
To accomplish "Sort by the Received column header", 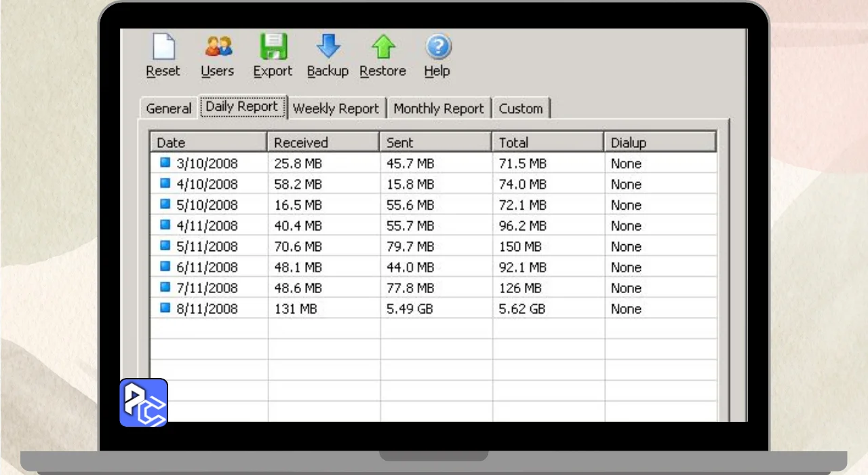I will pyautogui.click(x=323, y=142).
